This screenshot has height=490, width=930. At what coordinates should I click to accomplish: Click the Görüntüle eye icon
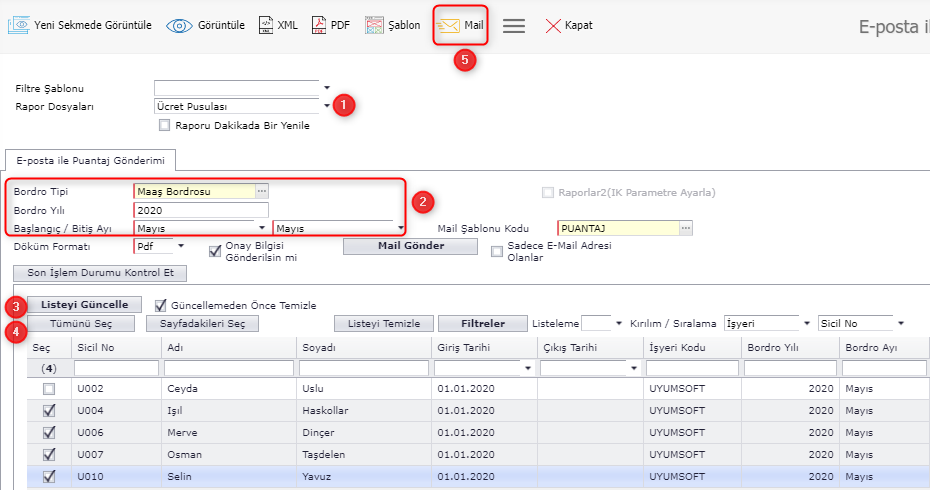[x=179, y=25]
